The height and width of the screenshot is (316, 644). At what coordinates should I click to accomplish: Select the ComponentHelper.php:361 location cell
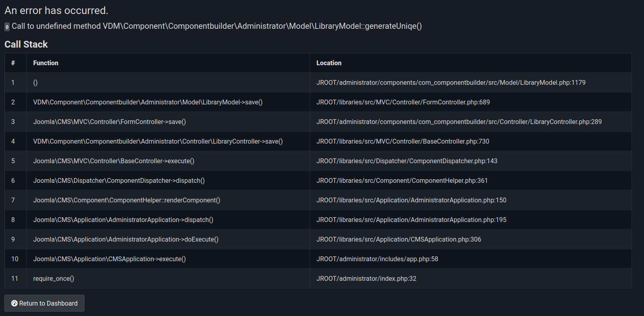pos(471,180)
